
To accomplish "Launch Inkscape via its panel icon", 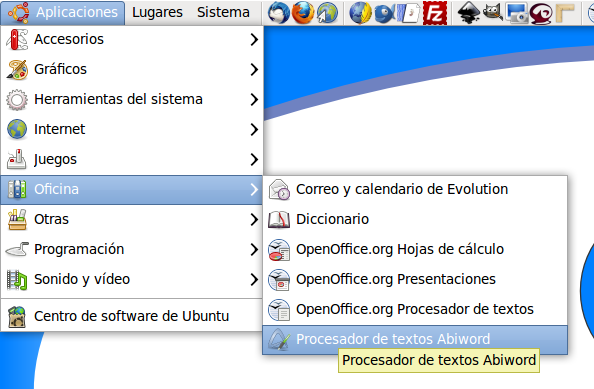I will pos(469,13).
